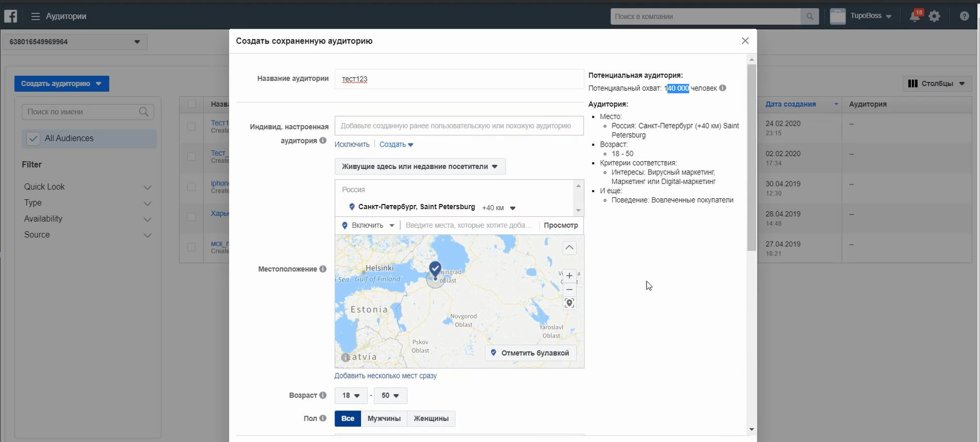The height and width of the screenshot is (442, 980).
Task: Click the Facebook logo icon
Action: pyautogui.click(x=11, y=16)
